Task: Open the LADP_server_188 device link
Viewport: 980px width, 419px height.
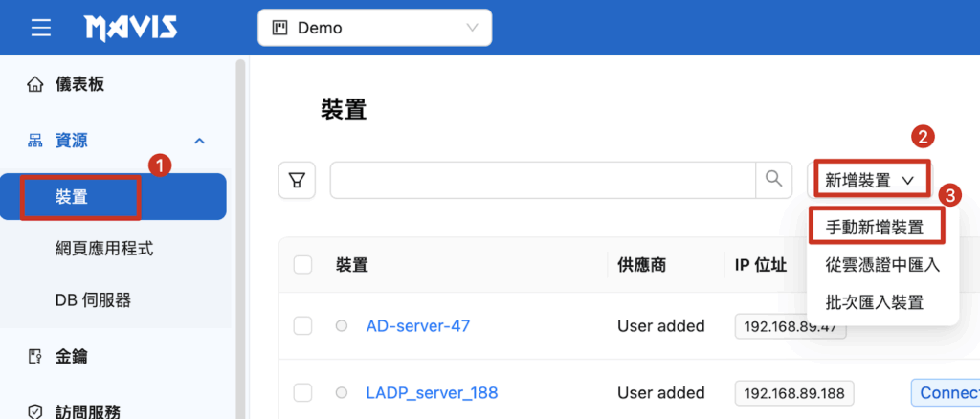Action: 432,392
